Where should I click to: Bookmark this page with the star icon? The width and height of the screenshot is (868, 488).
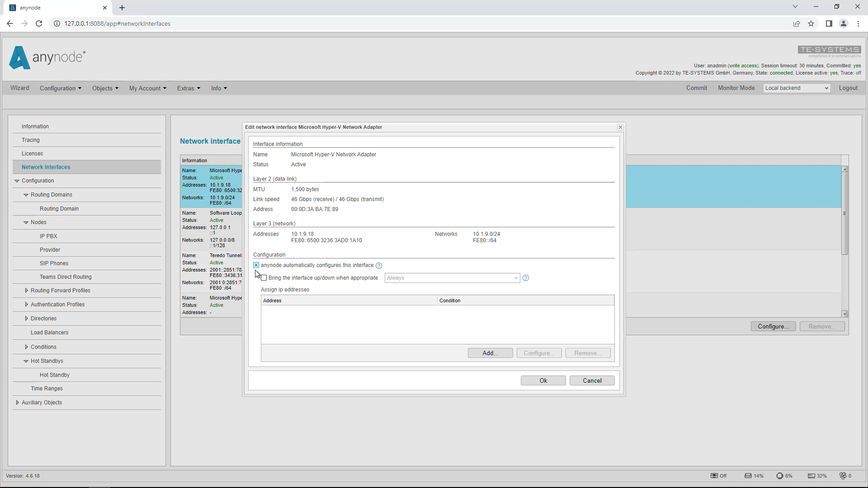811,23
